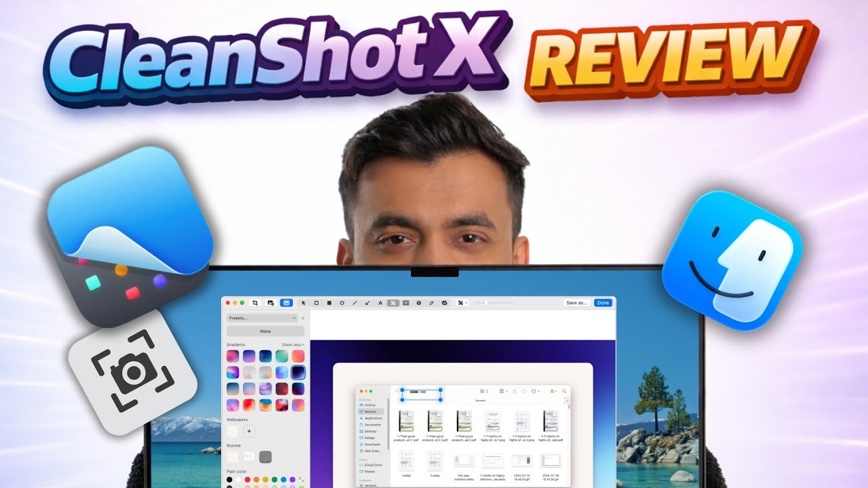
Task: Select the Ellipse circle tool
Action: click(x=342, y=302)
